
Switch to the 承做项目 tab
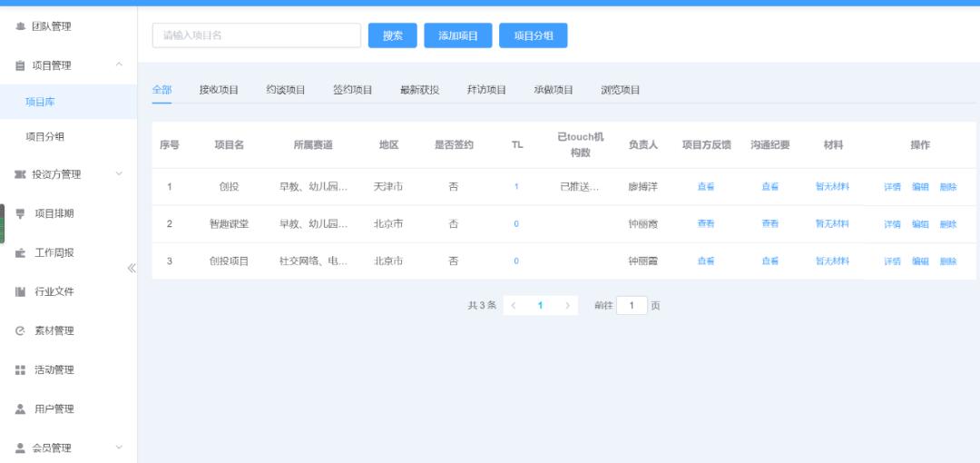coord(554,90)
